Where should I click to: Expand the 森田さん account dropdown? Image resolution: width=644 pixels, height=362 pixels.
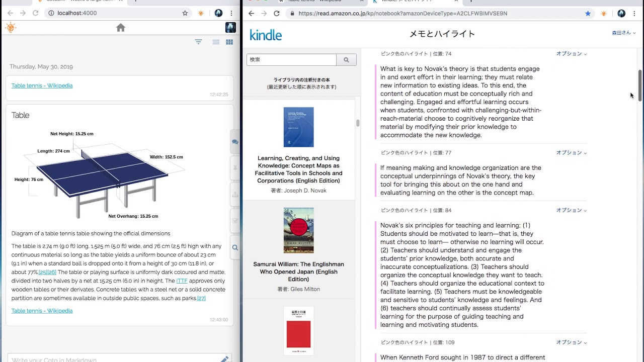[623, 33]
